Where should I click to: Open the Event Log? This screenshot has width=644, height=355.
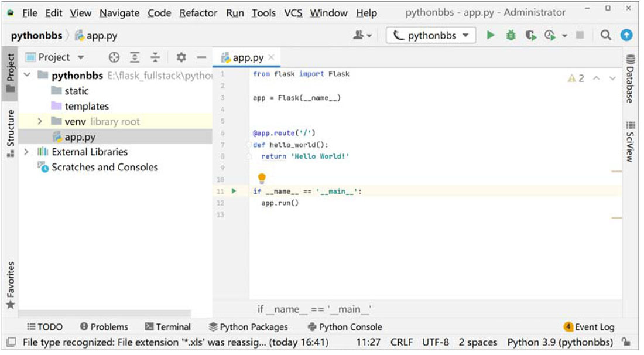click(590, 327)
